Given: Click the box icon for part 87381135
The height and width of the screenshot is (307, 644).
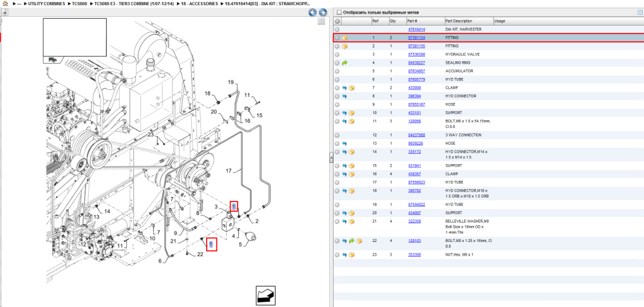Looking at the screenshot, I should coord(345,46).
